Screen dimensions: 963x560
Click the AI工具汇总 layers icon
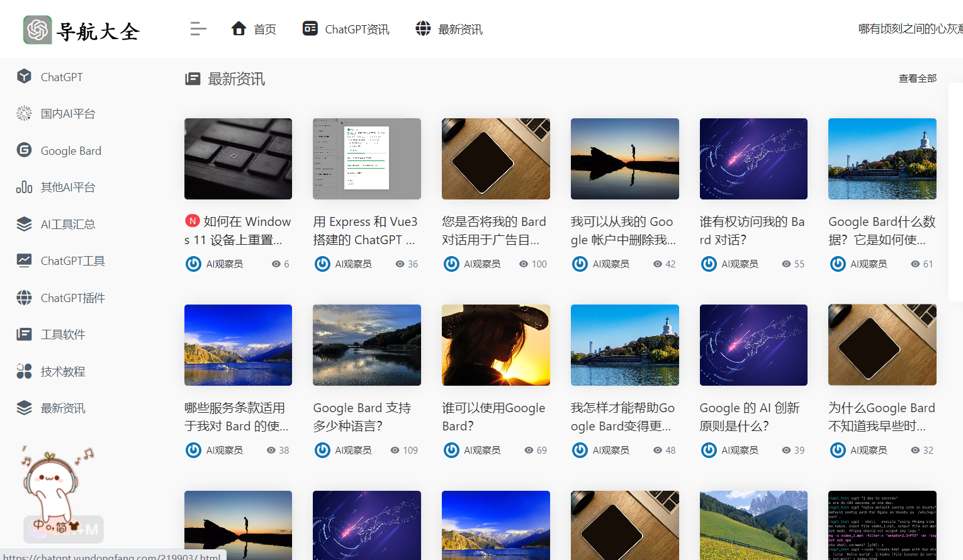pyautogui.click(x=24, y=223)
